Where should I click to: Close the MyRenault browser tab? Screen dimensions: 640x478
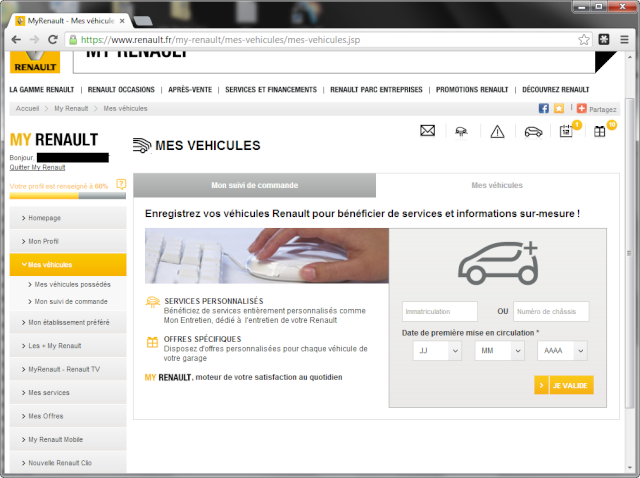click(122, 21)
